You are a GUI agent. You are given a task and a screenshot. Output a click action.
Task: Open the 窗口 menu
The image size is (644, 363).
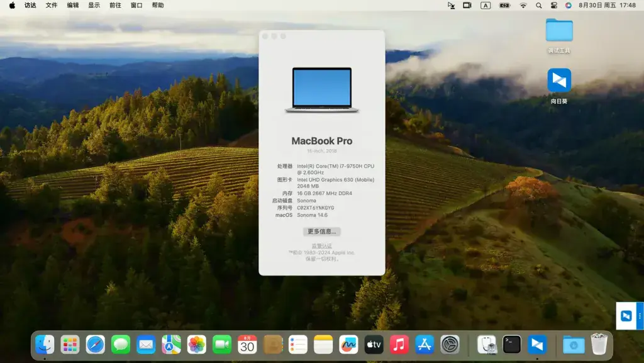136,5
